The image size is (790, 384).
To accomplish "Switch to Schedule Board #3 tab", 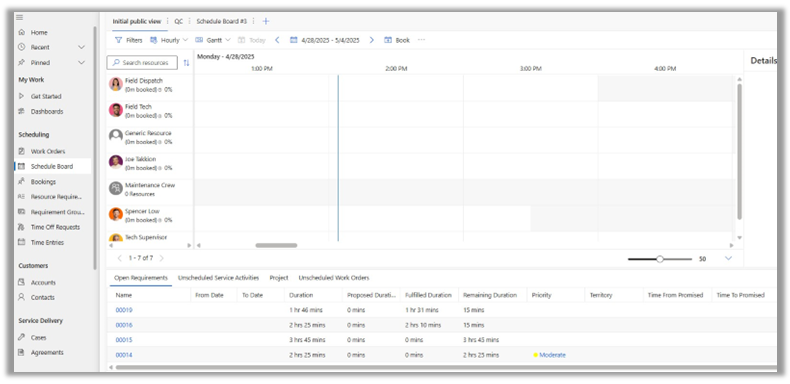I will (222, 22).
